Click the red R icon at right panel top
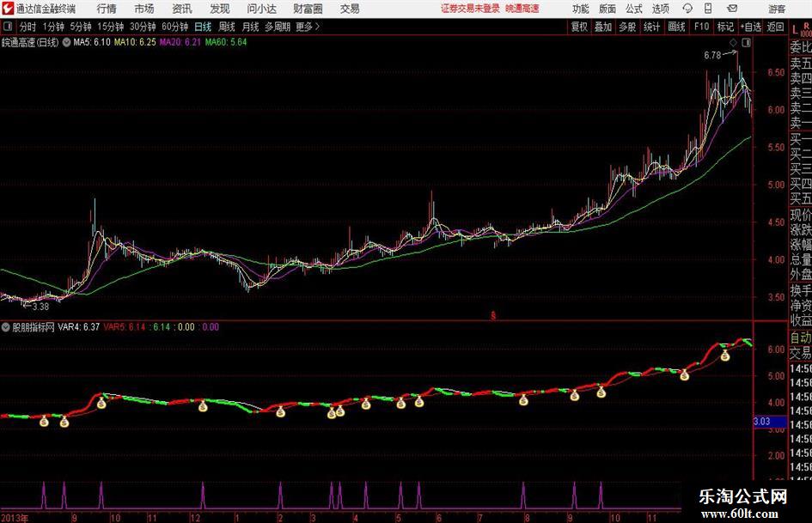 [806, 26]
